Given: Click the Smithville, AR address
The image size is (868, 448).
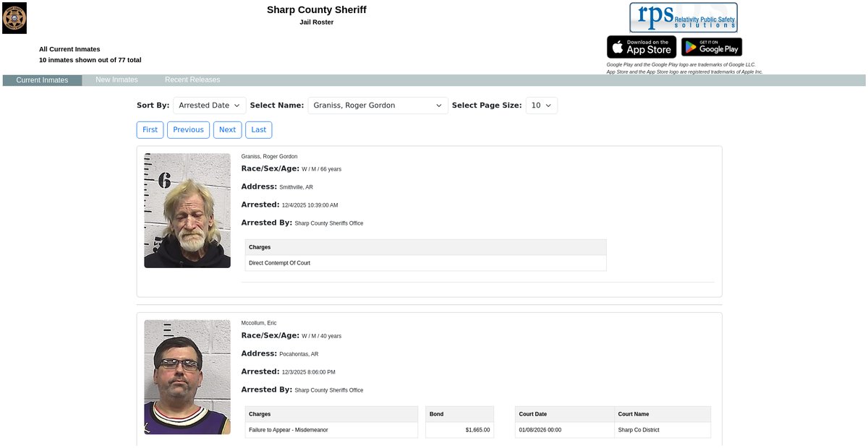Looking at the screenshot, I should pos(297,187).
